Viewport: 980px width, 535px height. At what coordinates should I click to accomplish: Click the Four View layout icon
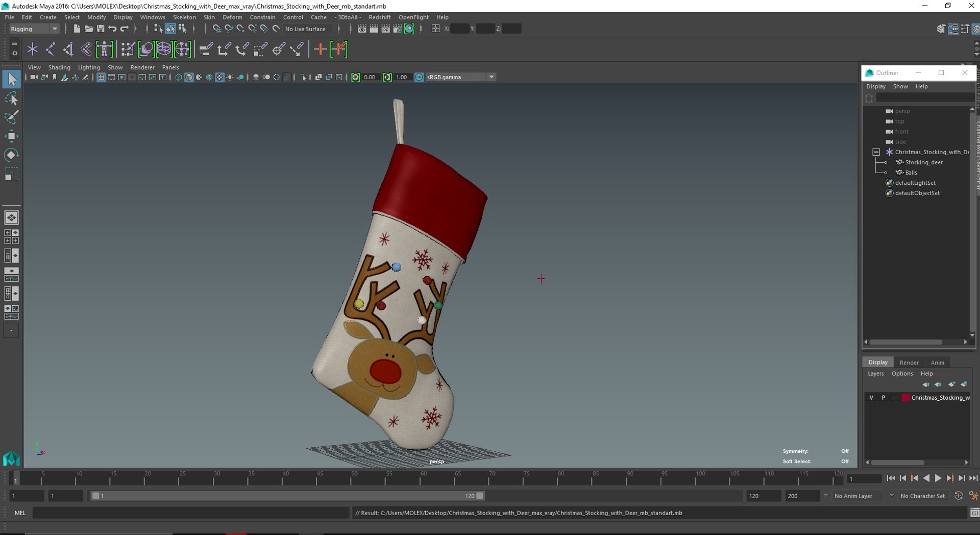point(11,236)
